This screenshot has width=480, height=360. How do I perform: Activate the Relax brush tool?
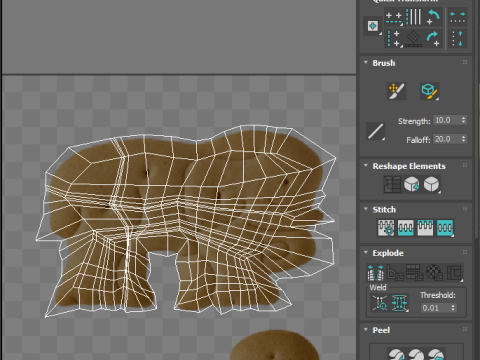coord(429,91)
